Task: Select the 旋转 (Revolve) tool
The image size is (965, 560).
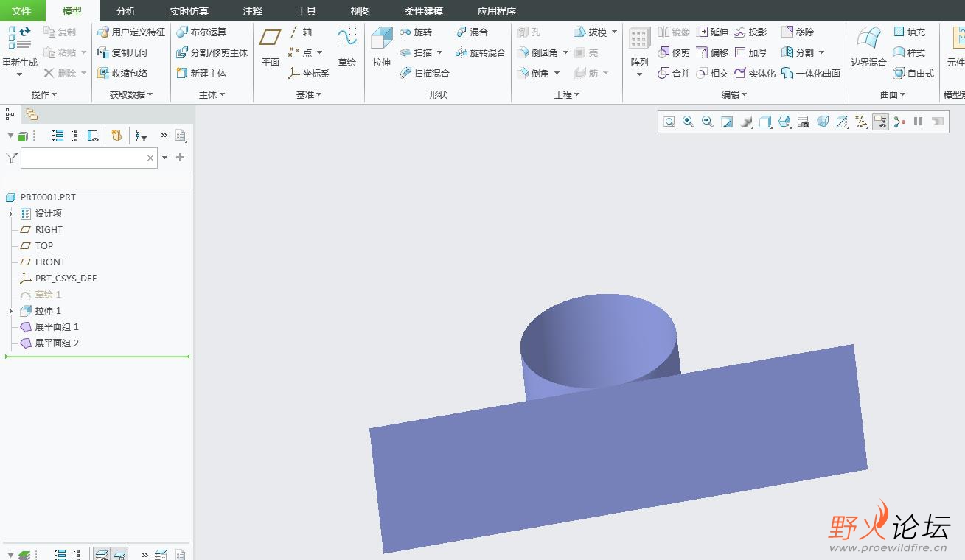Action: pos(416,32)
